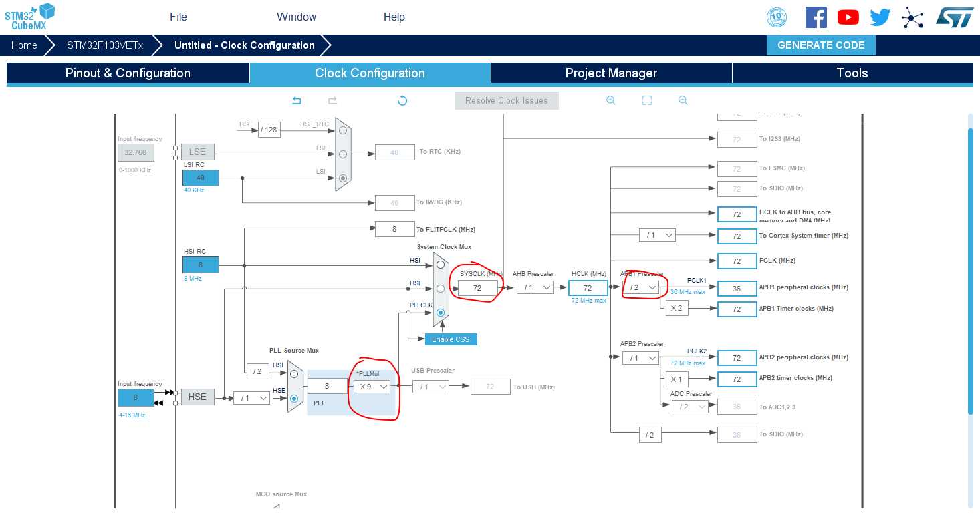The height and width of the screenshot is (515, 980).
Task: Open the APB1 Prescaler dropdown
Action: [640, 287]
